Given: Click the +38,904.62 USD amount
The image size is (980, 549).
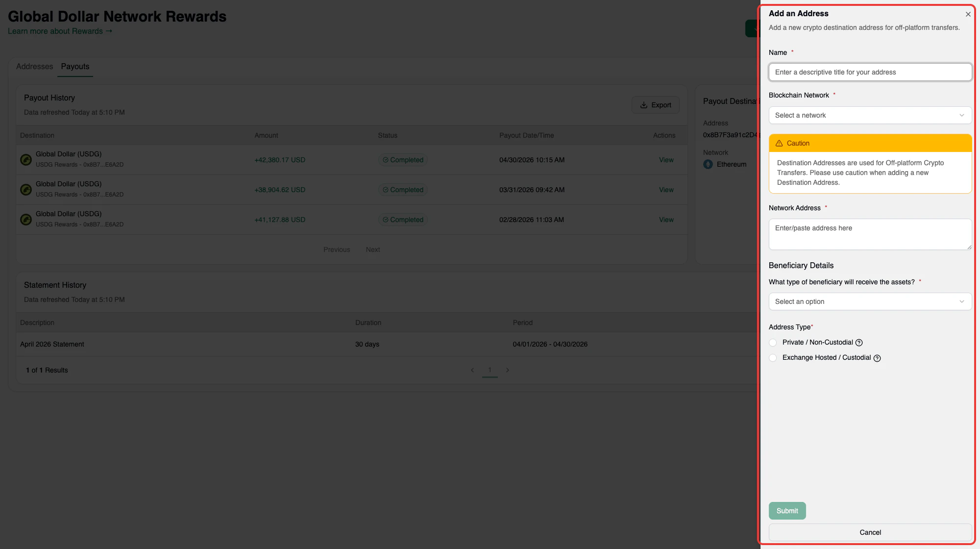Looking at the screenshot, I should [280, 190].
